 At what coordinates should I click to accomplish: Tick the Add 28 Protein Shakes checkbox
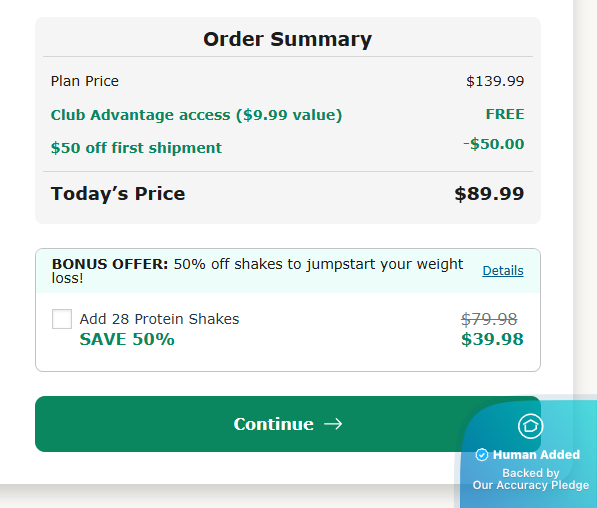[x=62, y=319]
